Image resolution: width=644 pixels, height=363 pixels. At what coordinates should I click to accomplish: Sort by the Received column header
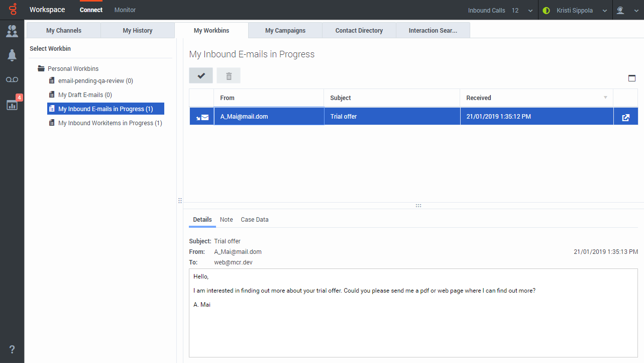point(536,98)
